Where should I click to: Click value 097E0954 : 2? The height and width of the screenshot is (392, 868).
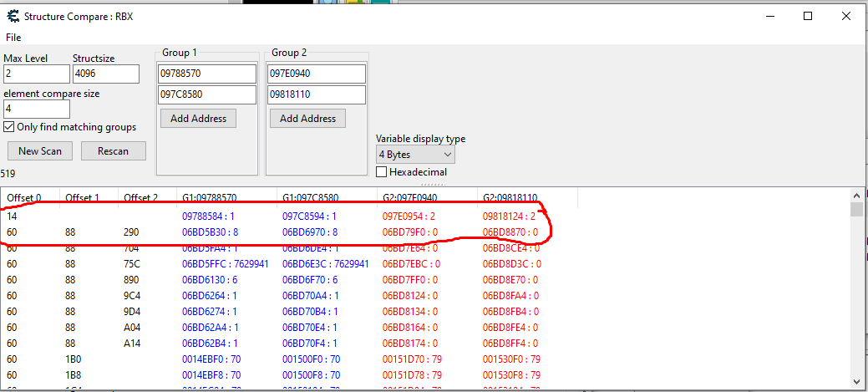(409, 216)
